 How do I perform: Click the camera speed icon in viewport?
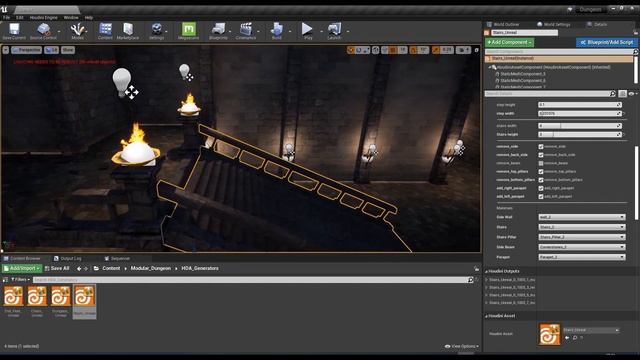pos(463,50)
